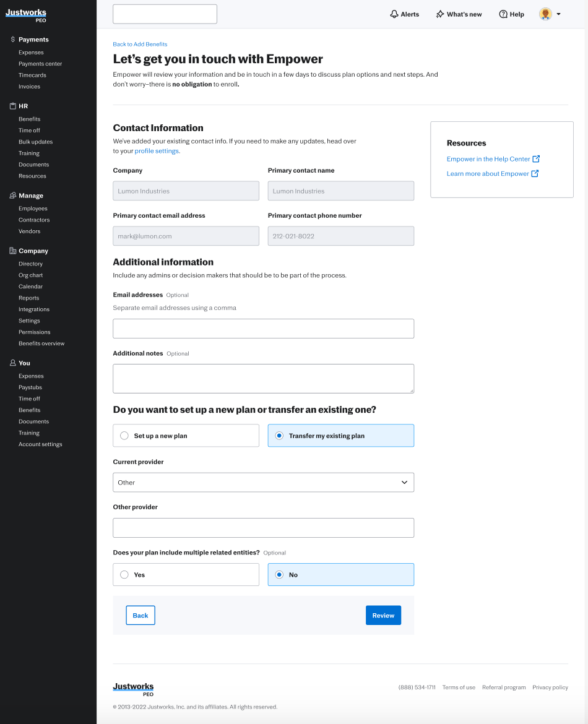Screen dimensions: 588x724
Task: Open Directory under Company
Action: pyautogui.click(x=30, y=264)
